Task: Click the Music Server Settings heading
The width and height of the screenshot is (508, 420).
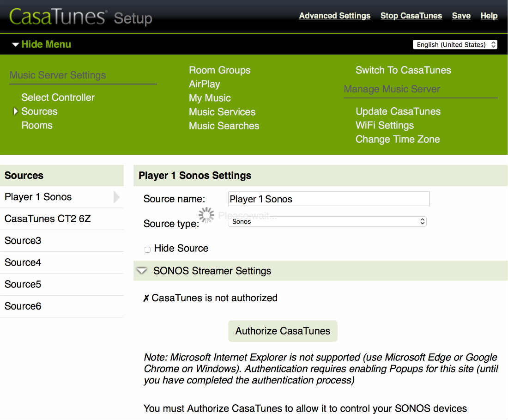Action: (x=58, y=75)
